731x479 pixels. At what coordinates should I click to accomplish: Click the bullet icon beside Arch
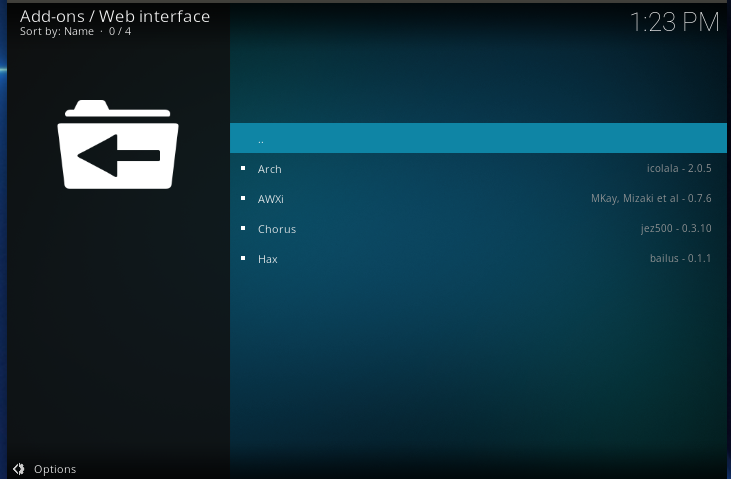tap(243, 168)
